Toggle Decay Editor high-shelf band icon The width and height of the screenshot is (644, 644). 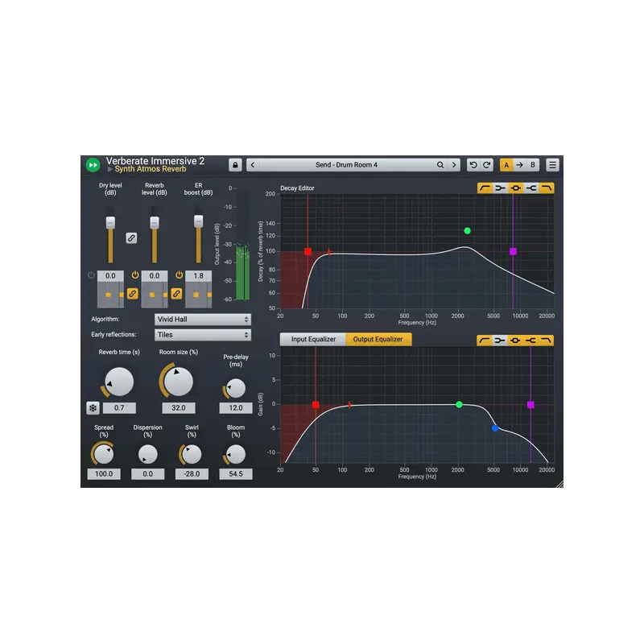pos(531,188)
